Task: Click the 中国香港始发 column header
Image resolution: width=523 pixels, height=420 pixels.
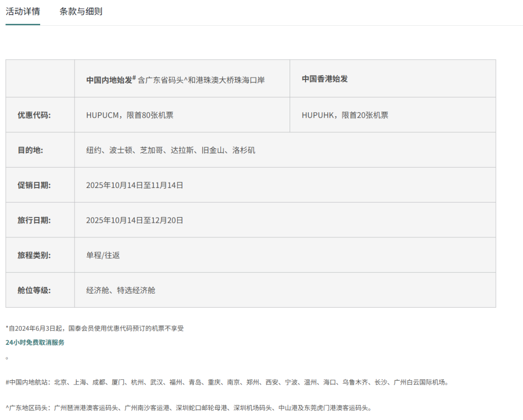Action: (325, 79)
